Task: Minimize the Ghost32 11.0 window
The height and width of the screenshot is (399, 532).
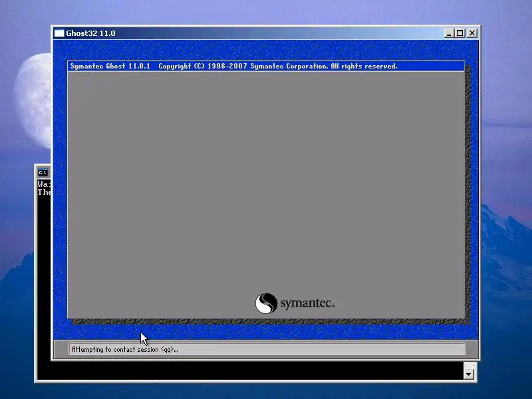Action: point(449,33)
